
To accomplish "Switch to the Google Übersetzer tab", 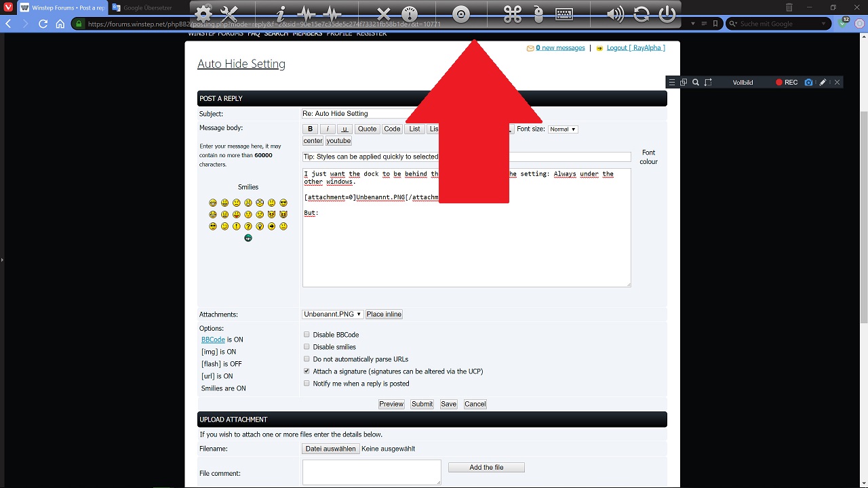I will (x=147, y=8).
